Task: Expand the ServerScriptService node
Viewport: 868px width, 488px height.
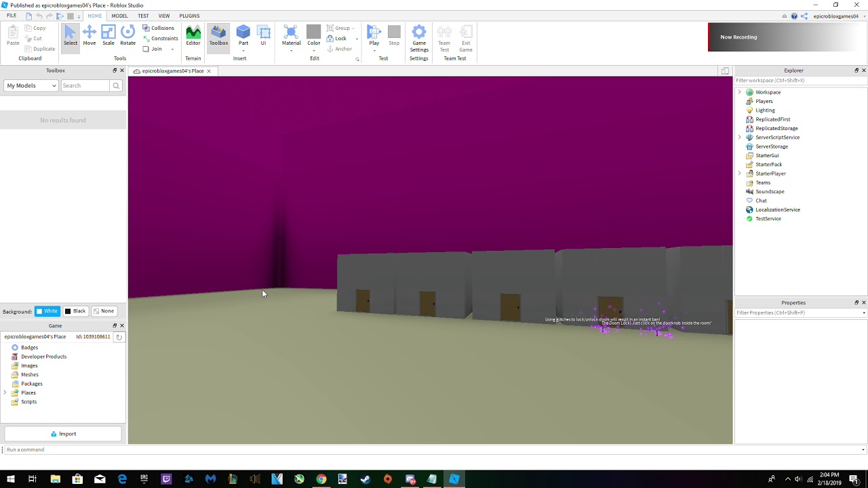Action: (x=740, y=138)
